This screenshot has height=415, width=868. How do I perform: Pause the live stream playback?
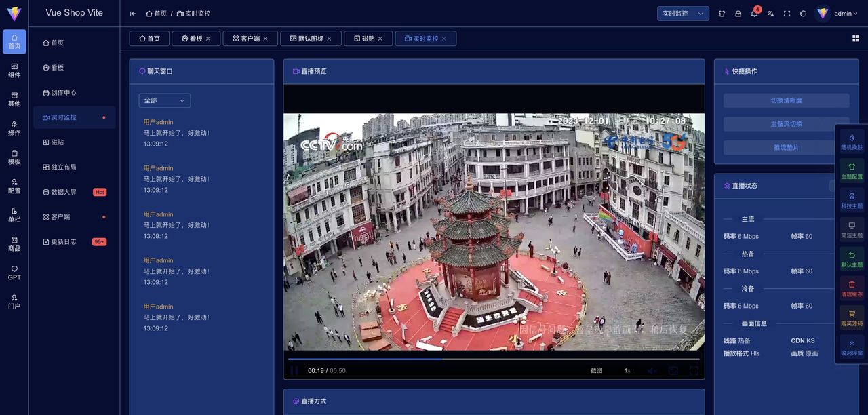[294, 371]
